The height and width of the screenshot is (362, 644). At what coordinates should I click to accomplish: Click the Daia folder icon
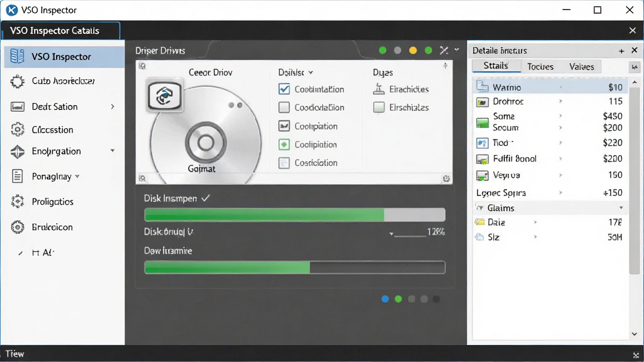coord(479,222)
